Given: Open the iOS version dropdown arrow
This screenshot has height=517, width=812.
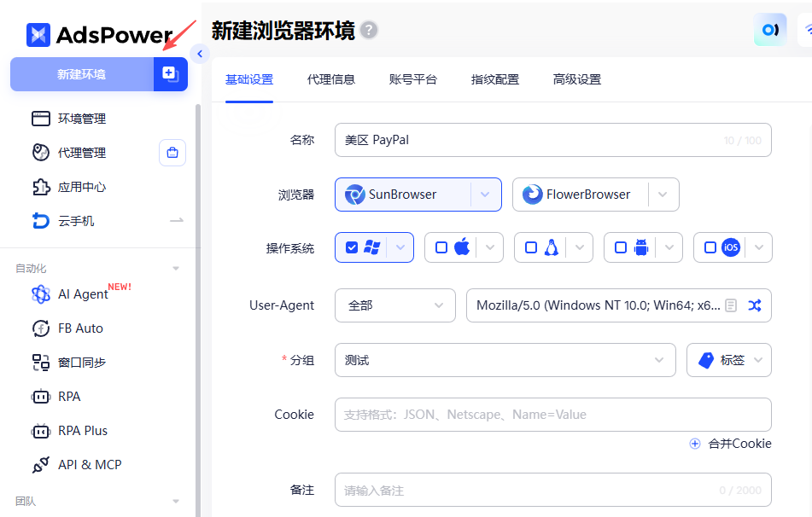Looking at the screenshot, I should click(x=759, y=247).
